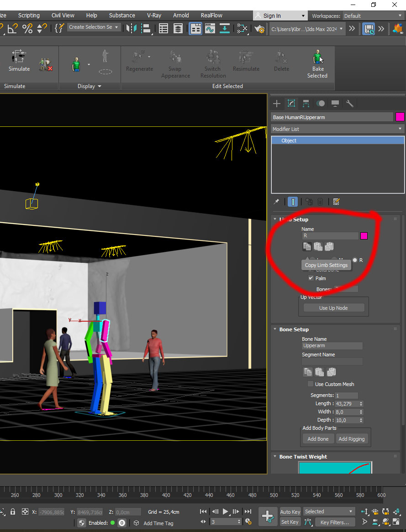Click the Use Up Node button
Viewport: 406px width, 532px height.
tap(333, 308)
